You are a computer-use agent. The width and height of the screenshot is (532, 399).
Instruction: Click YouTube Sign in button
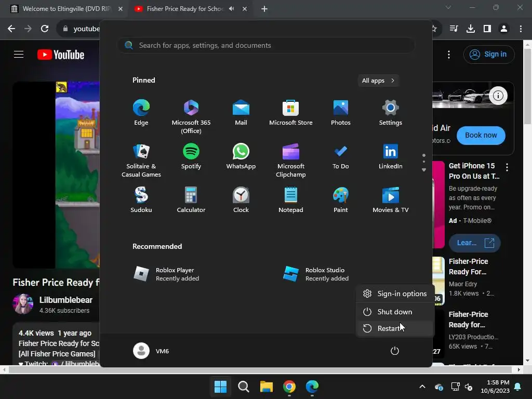point(489,54)
